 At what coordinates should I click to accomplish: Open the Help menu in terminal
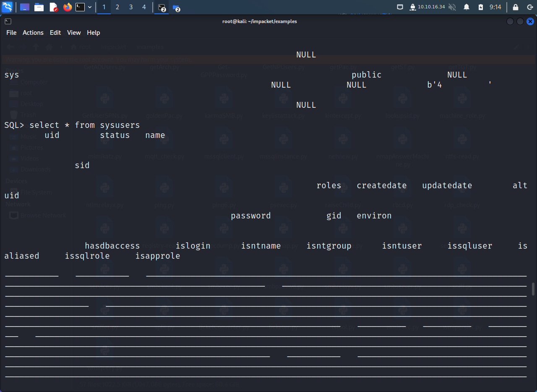94,32
